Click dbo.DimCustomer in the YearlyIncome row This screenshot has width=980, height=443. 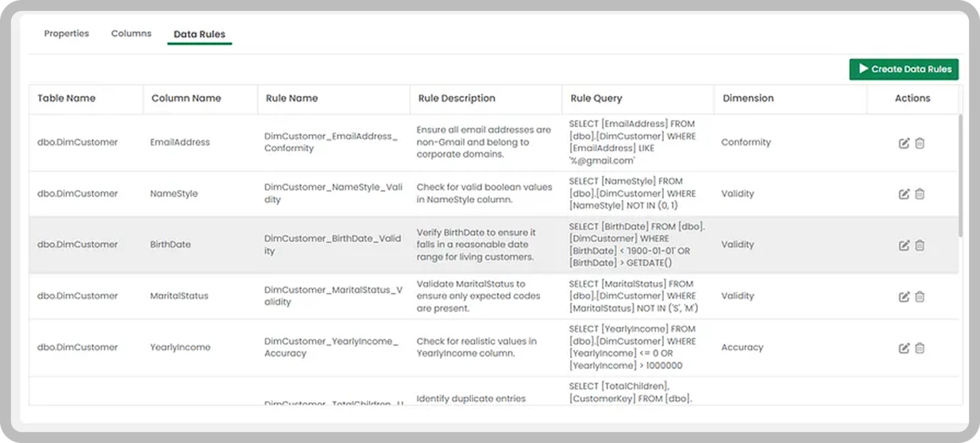click(x=77, y=347)
